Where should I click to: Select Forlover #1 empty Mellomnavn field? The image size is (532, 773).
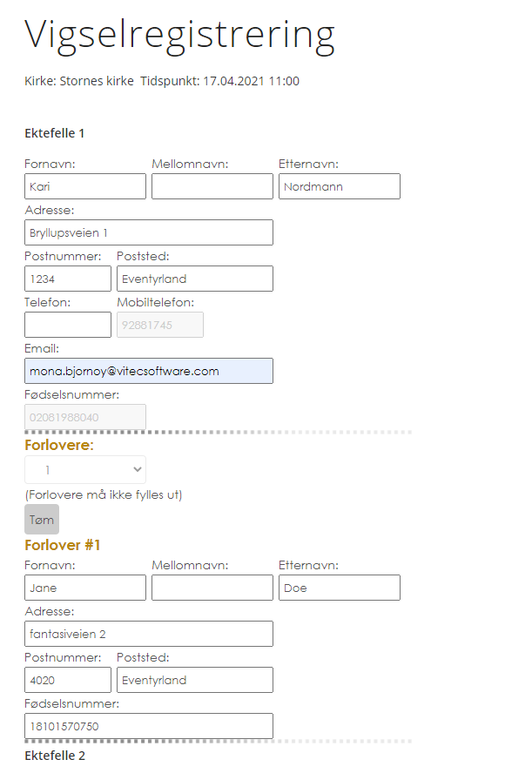pos(212,588)
